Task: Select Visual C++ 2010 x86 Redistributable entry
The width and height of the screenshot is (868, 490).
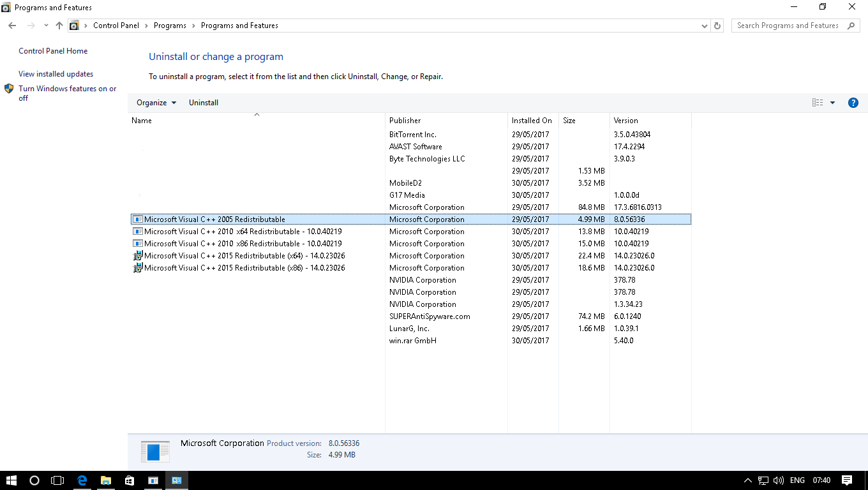Action: coord(411,244)
